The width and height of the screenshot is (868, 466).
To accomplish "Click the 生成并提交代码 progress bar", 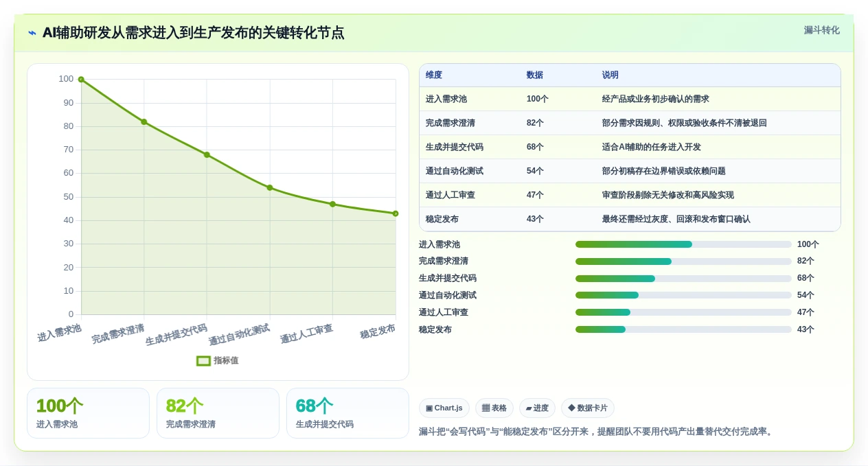I will 683,279.
